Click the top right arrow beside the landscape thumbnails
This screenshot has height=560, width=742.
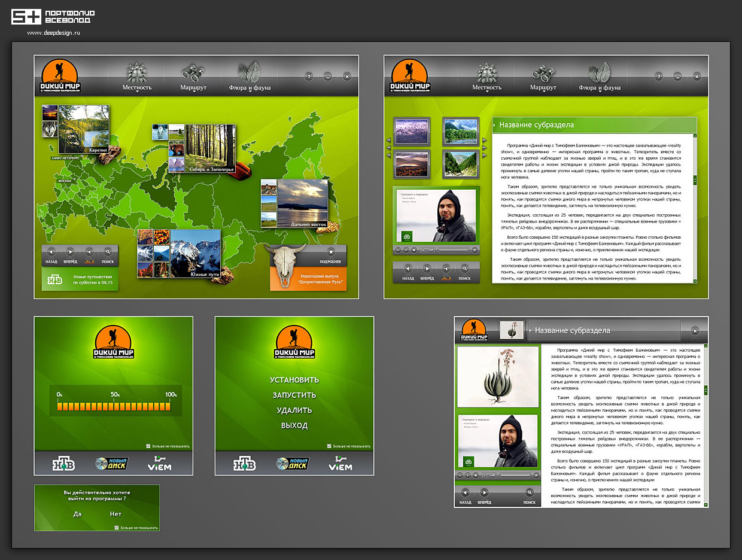(483, 141)
